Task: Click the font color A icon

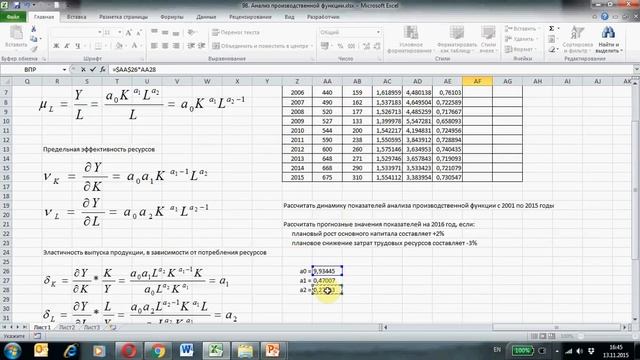Action: point(134,46)
